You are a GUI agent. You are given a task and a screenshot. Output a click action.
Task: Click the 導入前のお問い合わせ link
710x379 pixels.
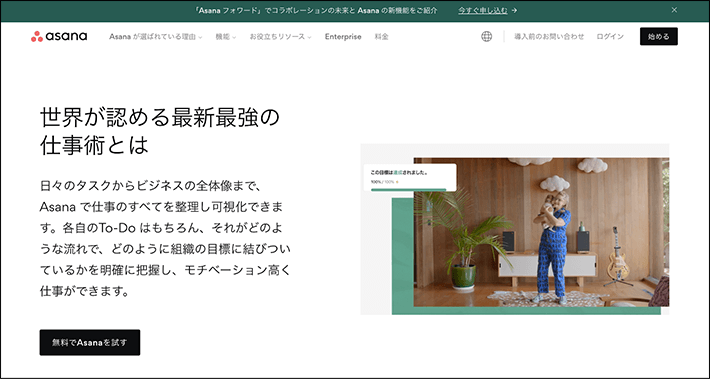tap(549, 37)
